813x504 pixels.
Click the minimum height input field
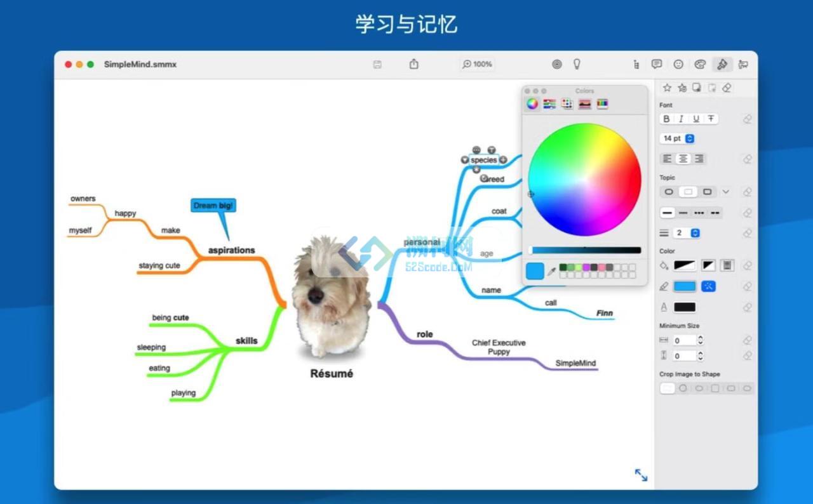click(x=685, y=356)
